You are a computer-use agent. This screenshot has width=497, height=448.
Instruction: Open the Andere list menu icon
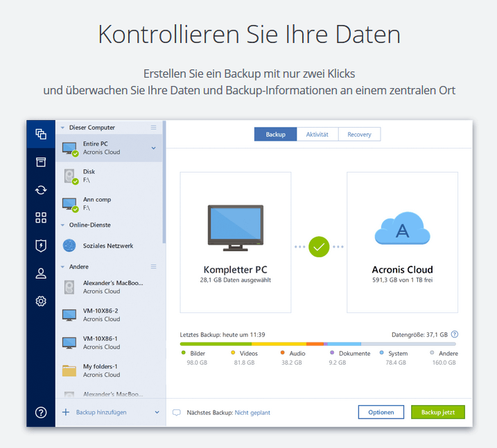tap(153, 266)
